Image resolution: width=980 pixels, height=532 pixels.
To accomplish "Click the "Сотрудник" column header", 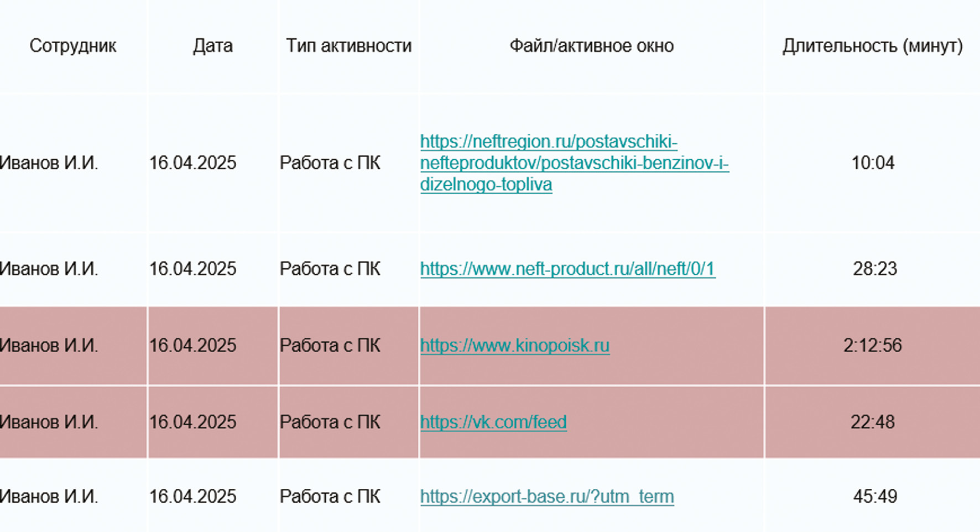I will 73,46.
